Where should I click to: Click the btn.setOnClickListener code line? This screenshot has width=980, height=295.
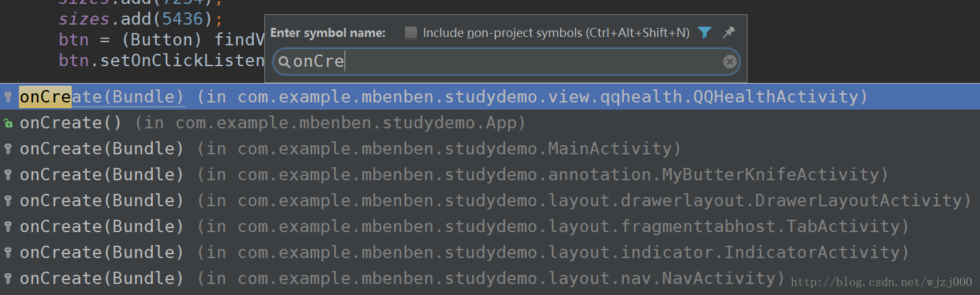162,60
